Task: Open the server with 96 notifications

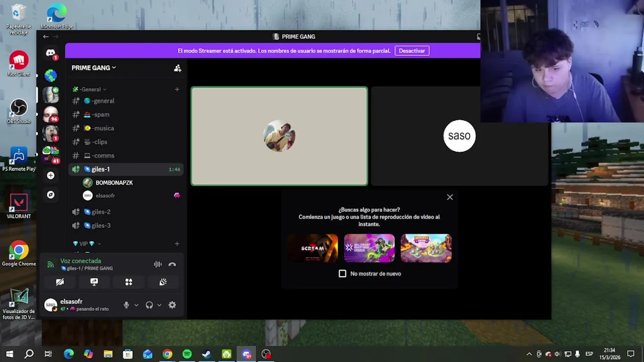Action: pos(51,114)
